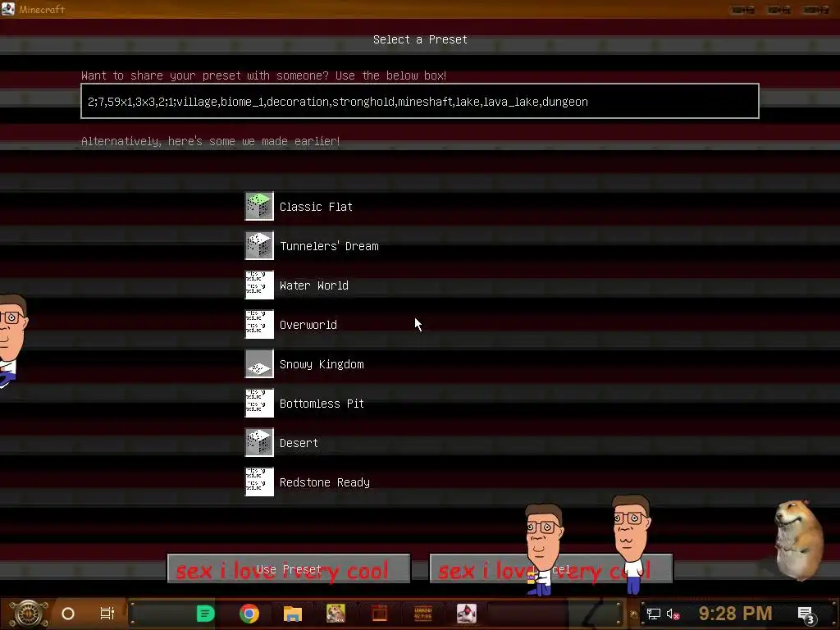Open Task View on the taskbar

coord(107,614)
